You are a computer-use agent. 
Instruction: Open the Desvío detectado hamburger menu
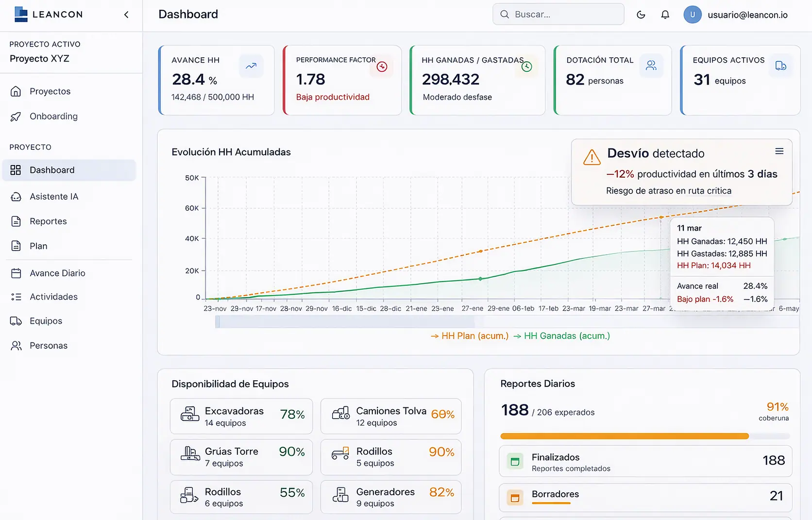point(779,151)
